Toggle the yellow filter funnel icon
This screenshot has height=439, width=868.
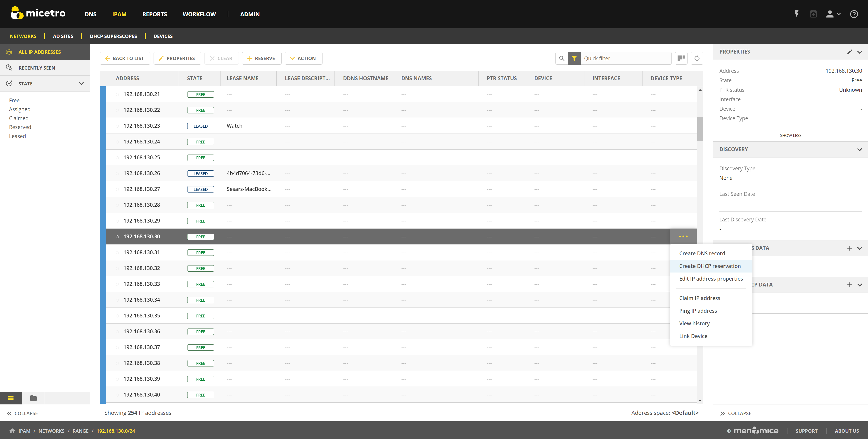pos(574,58)
